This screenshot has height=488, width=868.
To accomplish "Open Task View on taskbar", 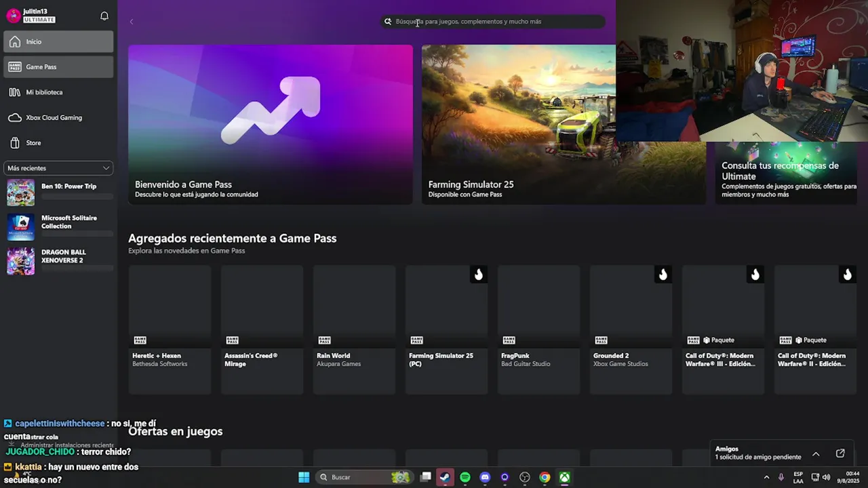I will click(425, 477).
